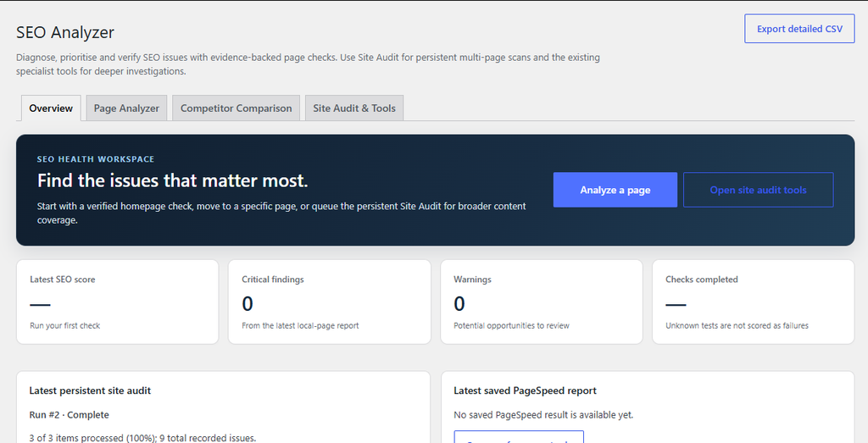The width and height of the screenshot is (868, 443).
Task: Click '3 of 3 items processed' line
Action: click(142, 438)
